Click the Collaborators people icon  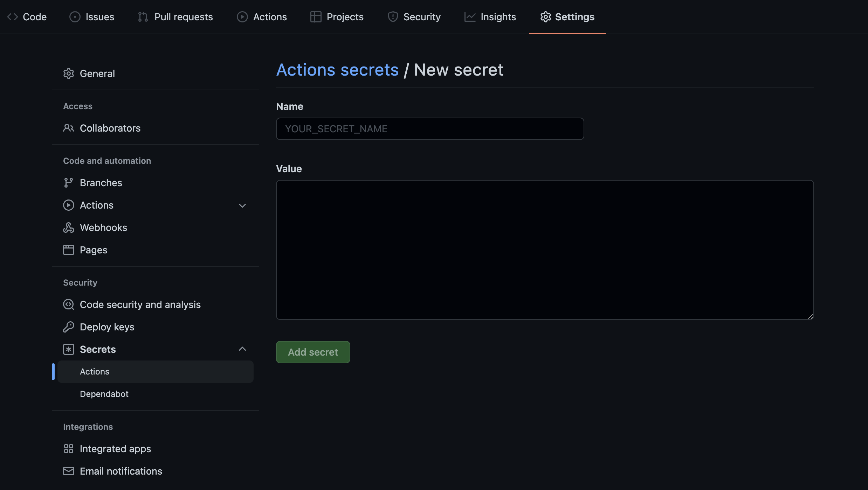pos(69,128)
